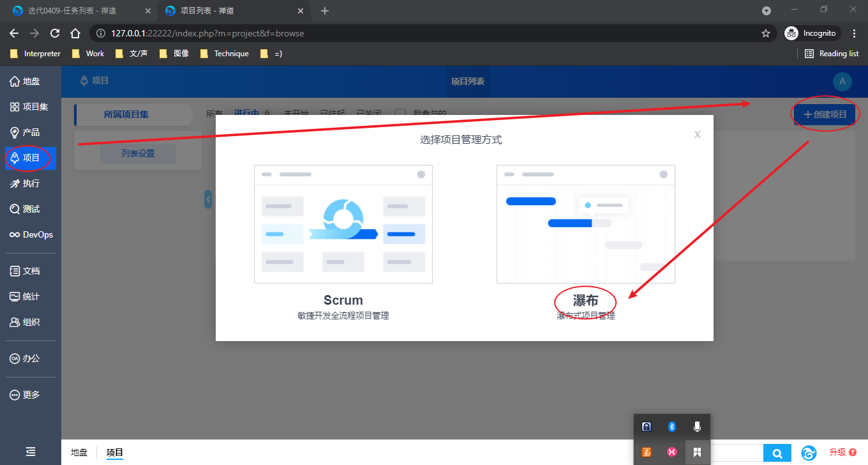The image size is (868, 465).
Task: Click the blue search button
Action: point(777,453)
